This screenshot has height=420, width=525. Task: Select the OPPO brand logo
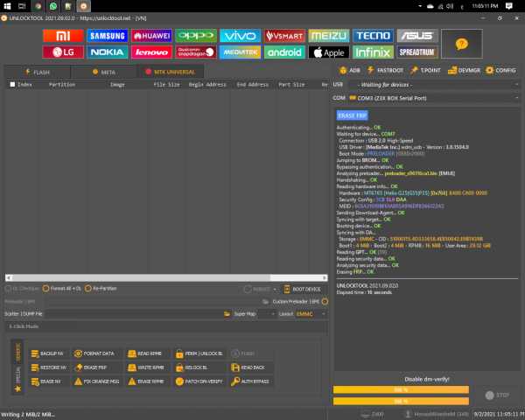196,36
